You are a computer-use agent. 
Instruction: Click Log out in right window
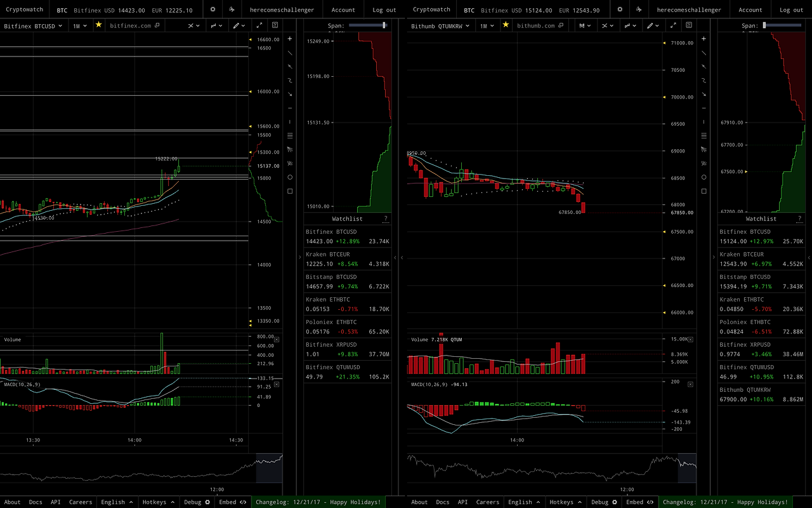792,10
